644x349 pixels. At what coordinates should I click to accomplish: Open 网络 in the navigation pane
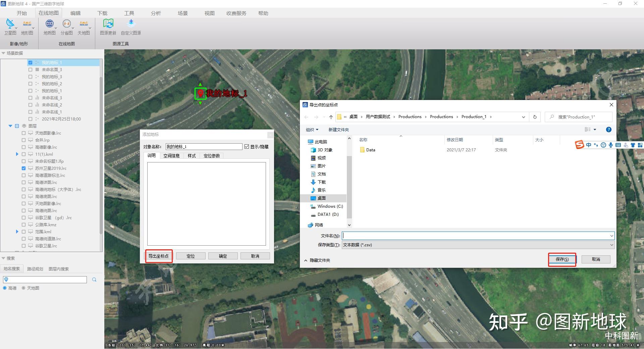pos(316,225)
